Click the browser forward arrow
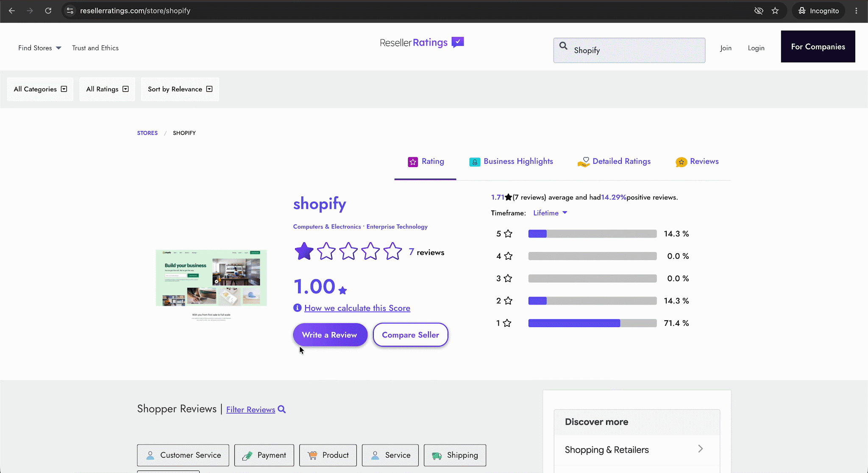 click(x=30, y=11)
